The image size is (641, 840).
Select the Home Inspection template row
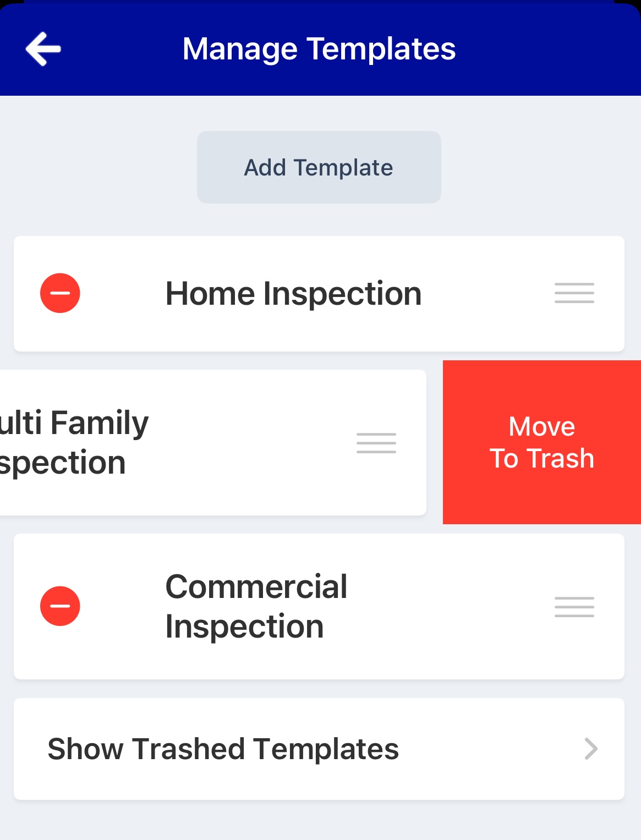click(x=293, y=293)
